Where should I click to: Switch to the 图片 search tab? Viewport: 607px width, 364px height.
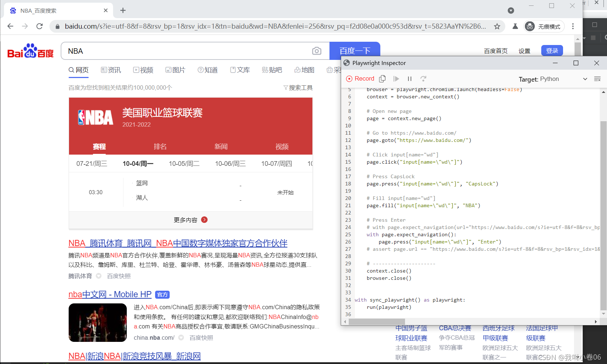click(175, 70)
